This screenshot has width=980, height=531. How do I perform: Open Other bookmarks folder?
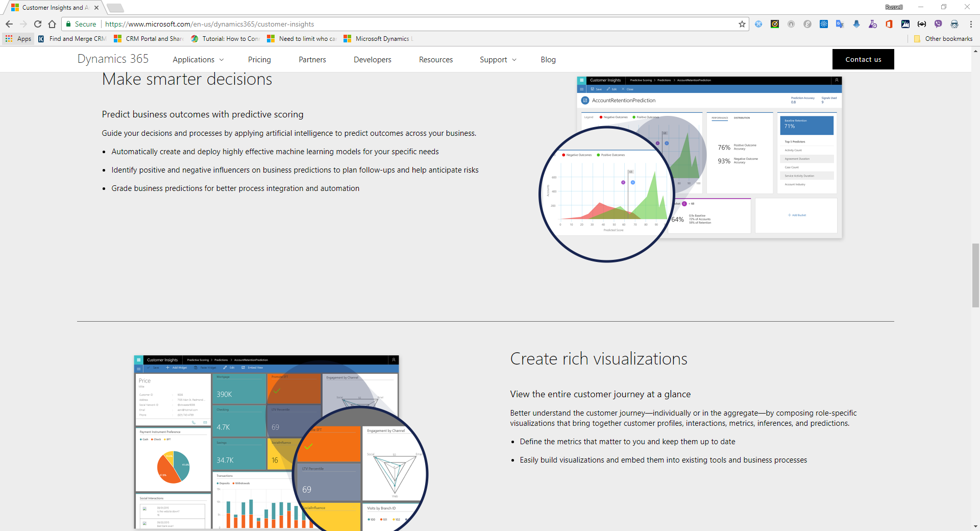click(943, 39)
